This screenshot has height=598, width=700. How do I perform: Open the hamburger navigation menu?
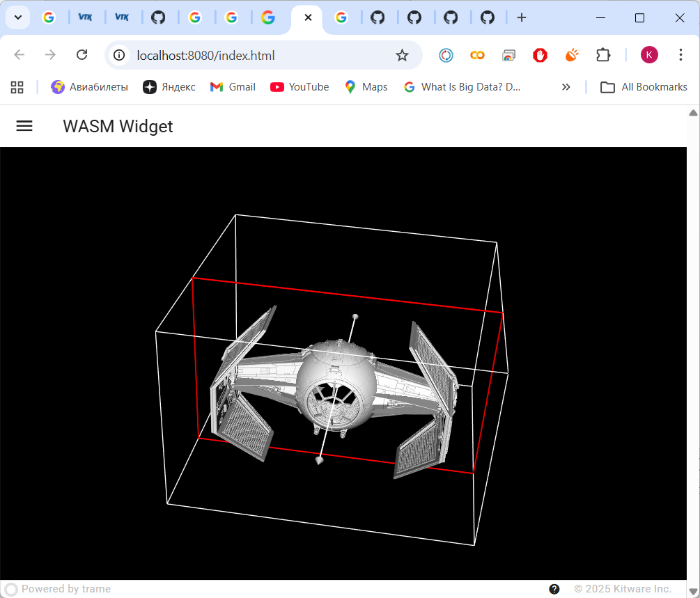[24, 126]
